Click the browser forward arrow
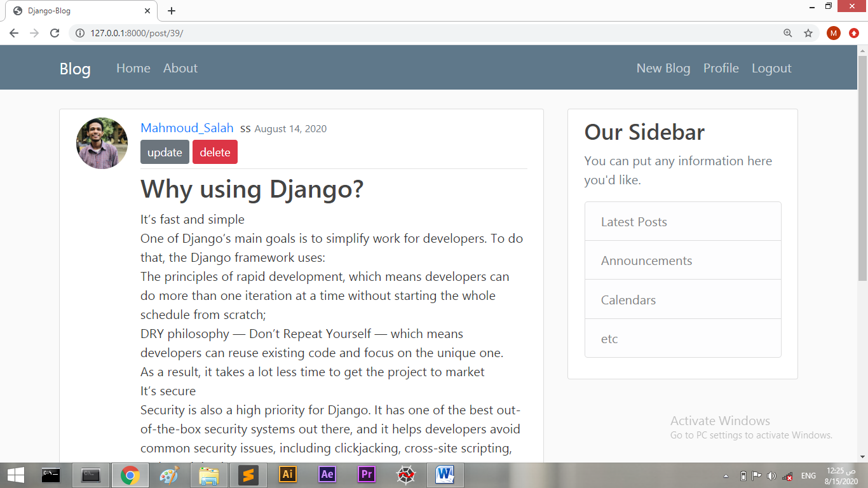The image size is (868, 488). pos(34,33)
